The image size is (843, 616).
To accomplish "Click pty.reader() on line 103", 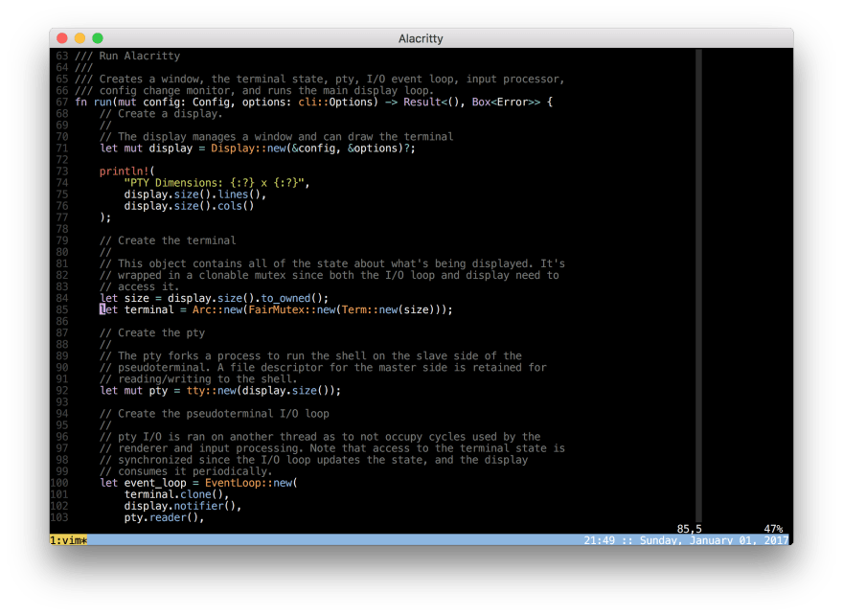I will pos(164,517).
